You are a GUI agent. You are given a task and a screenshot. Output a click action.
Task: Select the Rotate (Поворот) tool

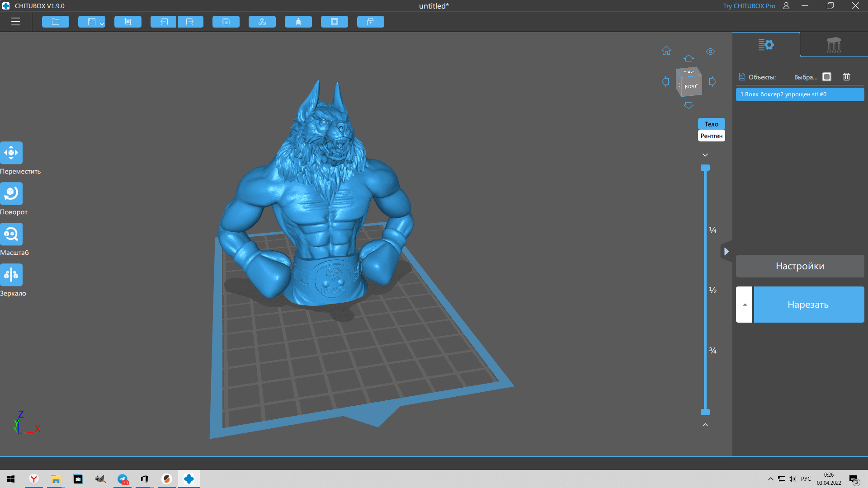(11, 193)
